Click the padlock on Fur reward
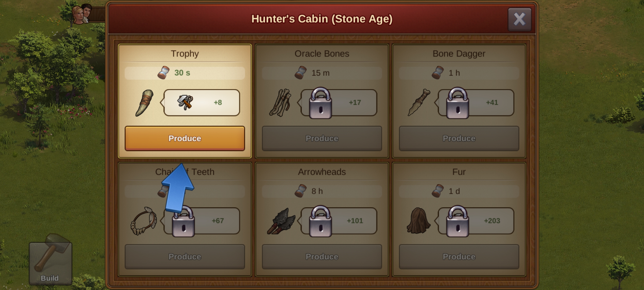644x290 pixels. (x=458, y=221)
